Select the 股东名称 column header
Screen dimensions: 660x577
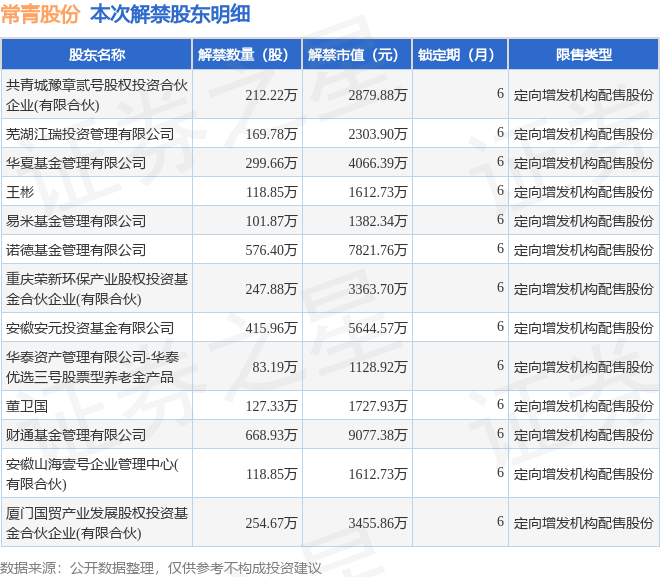[97, 55]
